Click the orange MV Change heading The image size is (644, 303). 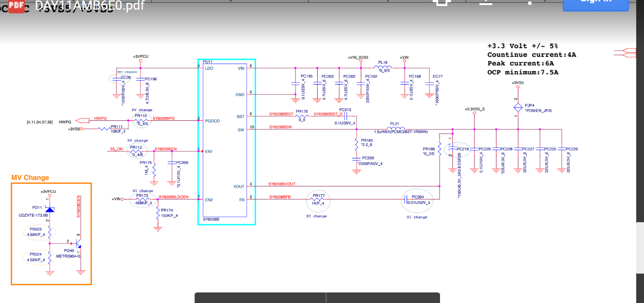point(30,178)
